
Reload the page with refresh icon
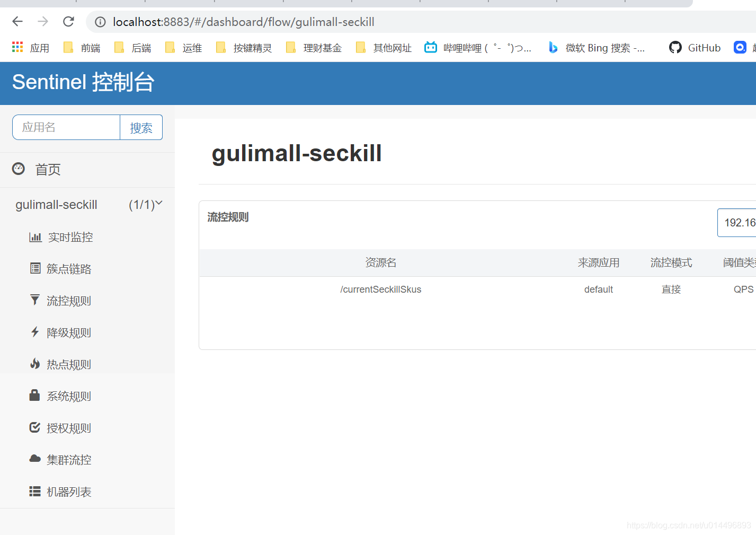pyautogui.click(x=68, y=22)
